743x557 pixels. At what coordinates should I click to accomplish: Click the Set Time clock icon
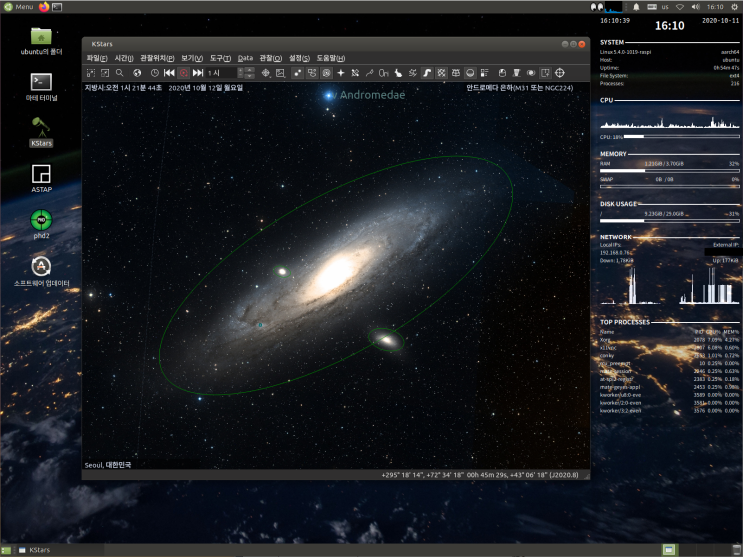(154, 73)
